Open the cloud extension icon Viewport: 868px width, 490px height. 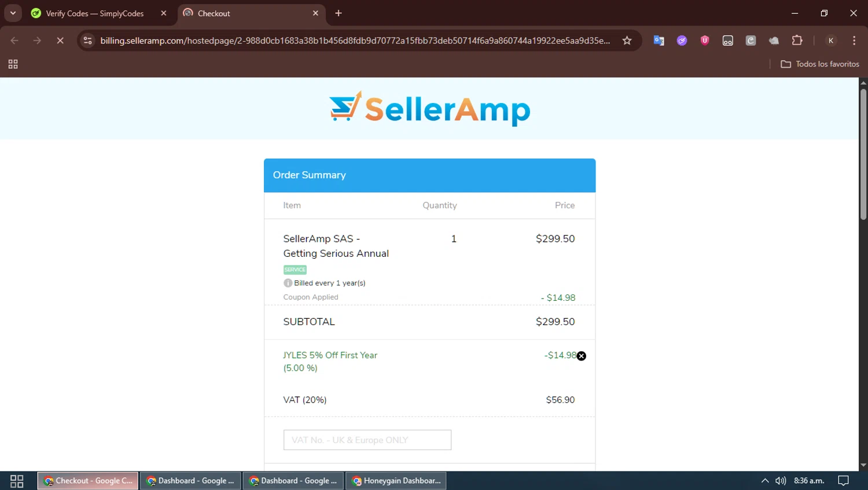774,40
